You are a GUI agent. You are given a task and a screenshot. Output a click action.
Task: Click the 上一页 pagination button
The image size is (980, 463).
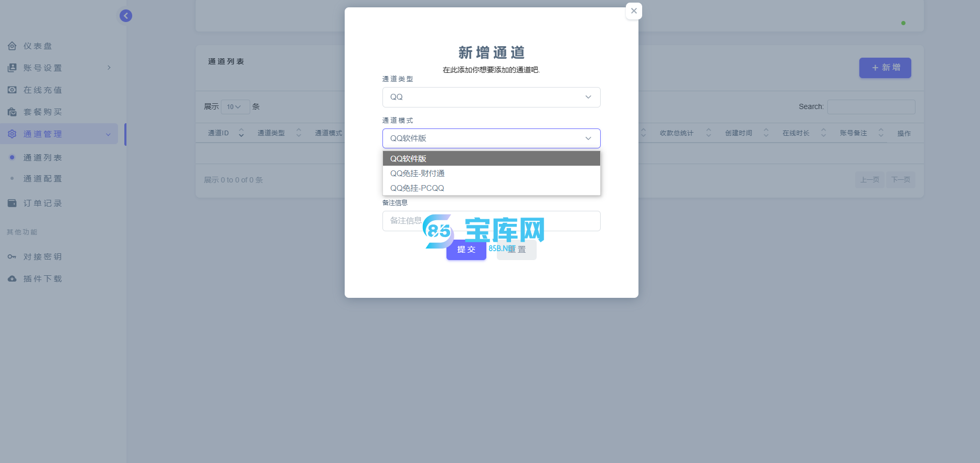coord(869,180)
